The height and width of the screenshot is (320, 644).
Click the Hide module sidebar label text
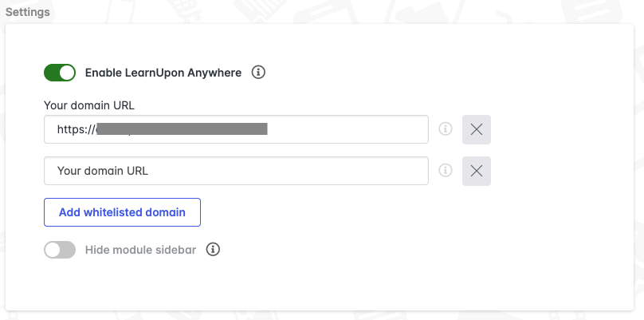[x=140, y=250]
